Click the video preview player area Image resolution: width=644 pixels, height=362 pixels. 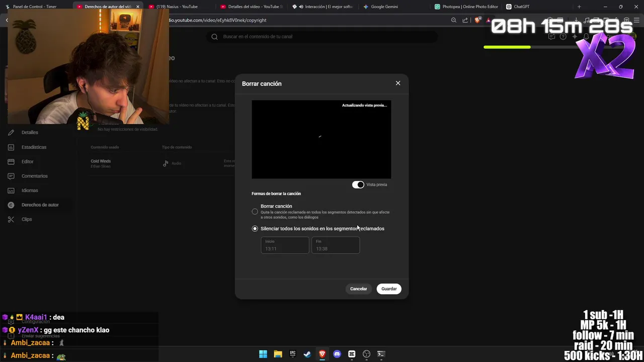321,139
